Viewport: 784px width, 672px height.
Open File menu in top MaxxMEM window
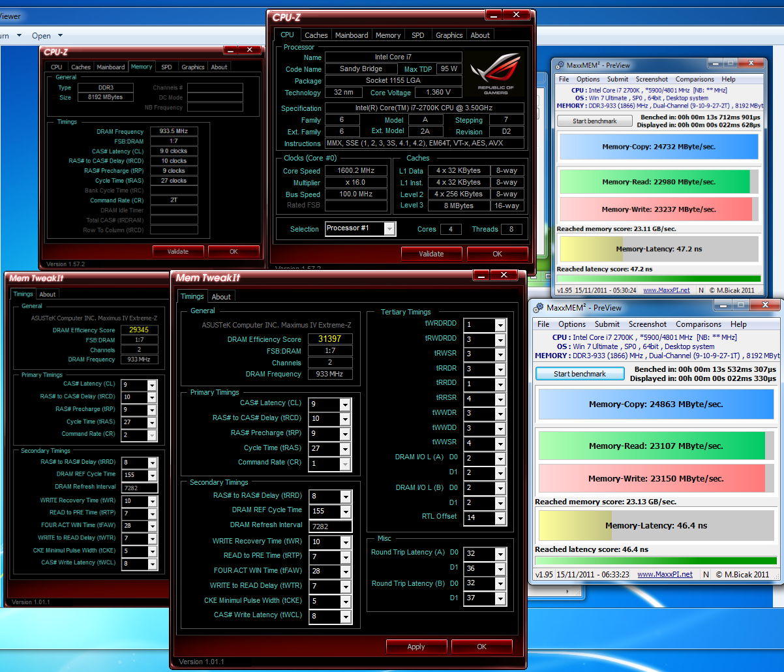564,79
